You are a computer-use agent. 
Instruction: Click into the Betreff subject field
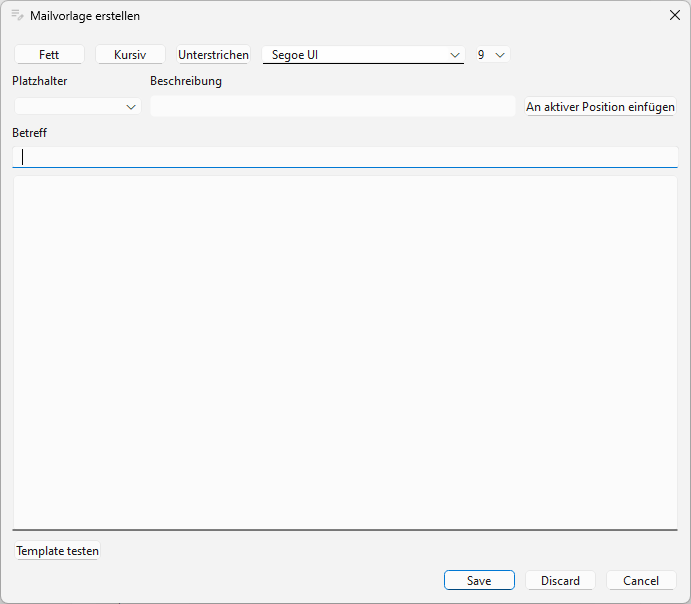tap(345, 157)
